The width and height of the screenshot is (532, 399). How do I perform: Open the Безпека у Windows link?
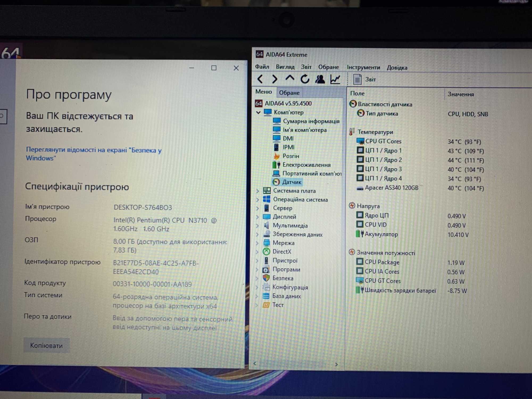coord(94,154)
